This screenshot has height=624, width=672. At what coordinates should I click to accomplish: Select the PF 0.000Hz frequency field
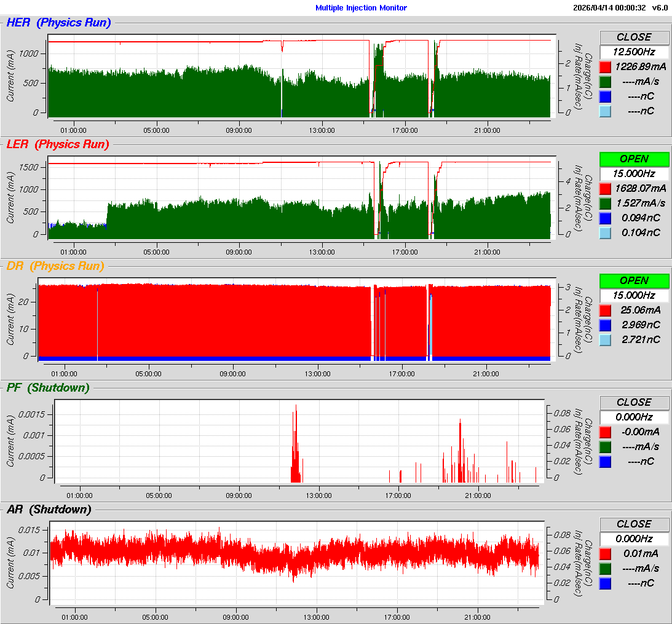click(634, 417)
